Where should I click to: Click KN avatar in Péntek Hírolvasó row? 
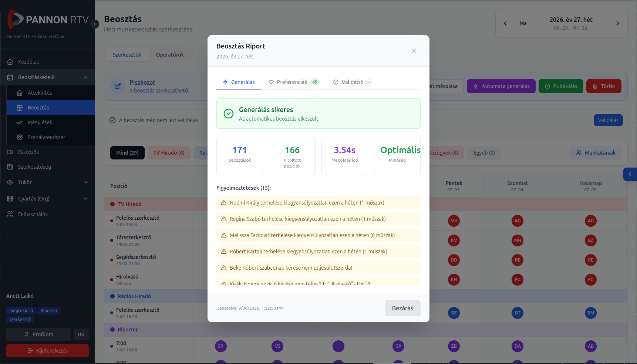coord(454,280)
